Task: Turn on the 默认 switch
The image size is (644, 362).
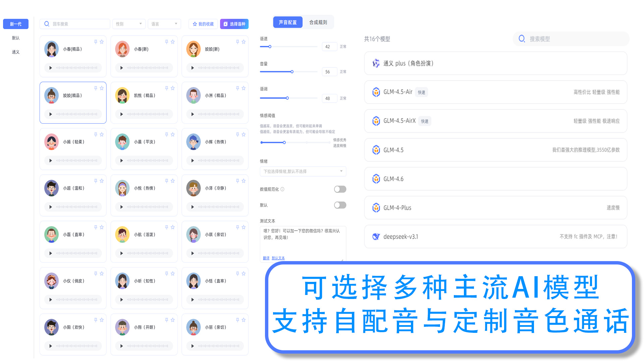Action: click(x=340, y=205)
